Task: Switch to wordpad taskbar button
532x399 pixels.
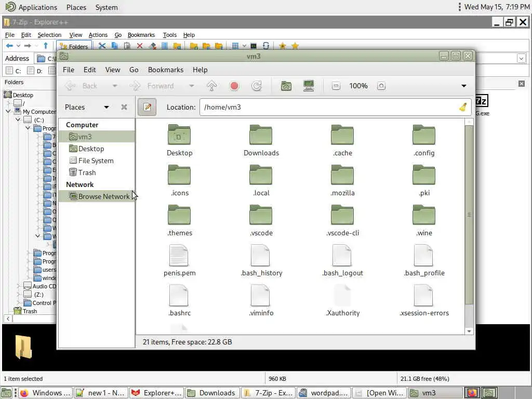Action: pos(324,393)
